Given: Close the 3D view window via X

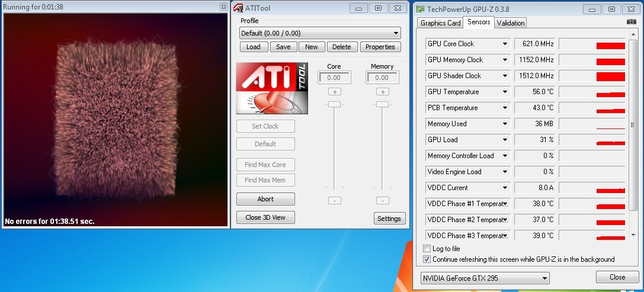Looking at the screenshot, I should click(223, 7).
